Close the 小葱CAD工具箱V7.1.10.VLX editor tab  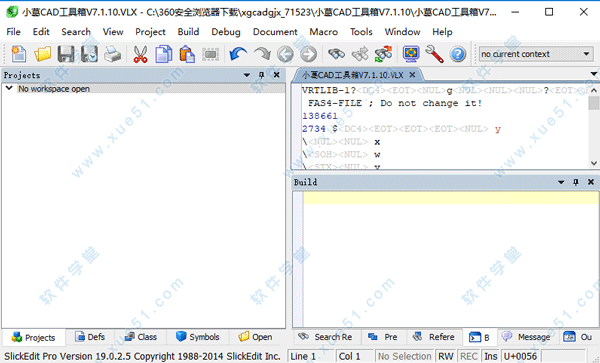tap(412, 75)
